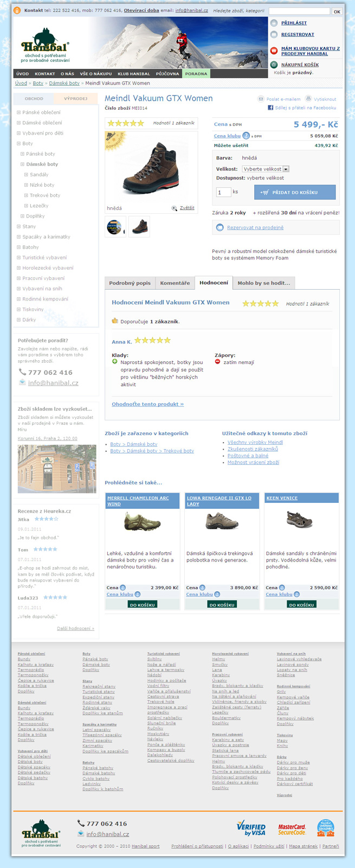
Task: Click the Rezervovat na prodejně icon
Action: [x=220, y=227]
